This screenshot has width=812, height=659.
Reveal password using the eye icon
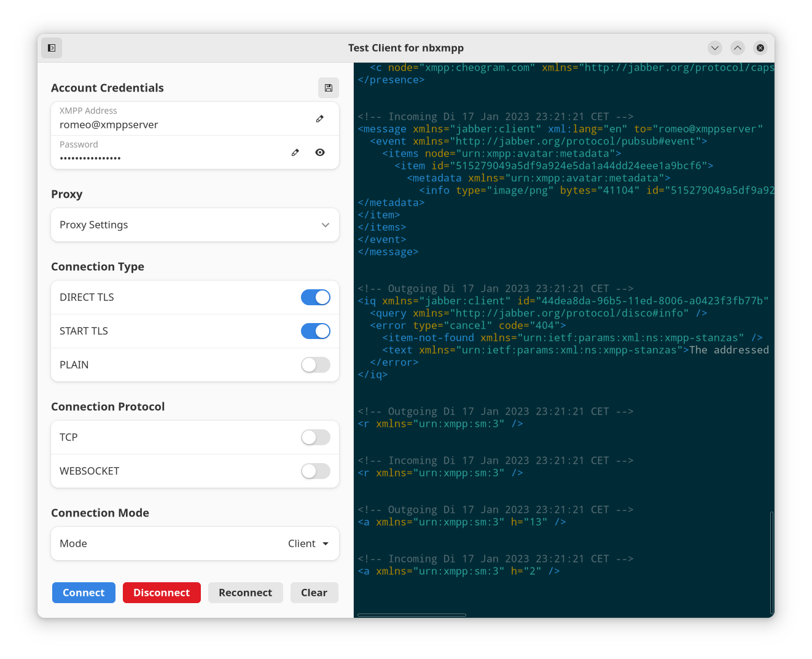click(320, 152)
